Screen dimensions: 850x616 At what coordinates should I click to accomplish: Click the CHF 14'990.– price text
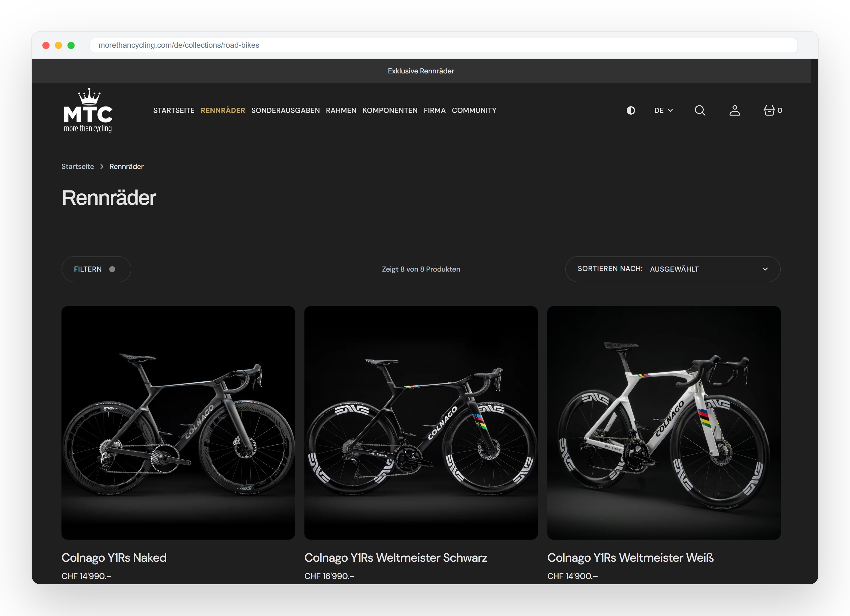pyautogui.click(x=87, y=576)
